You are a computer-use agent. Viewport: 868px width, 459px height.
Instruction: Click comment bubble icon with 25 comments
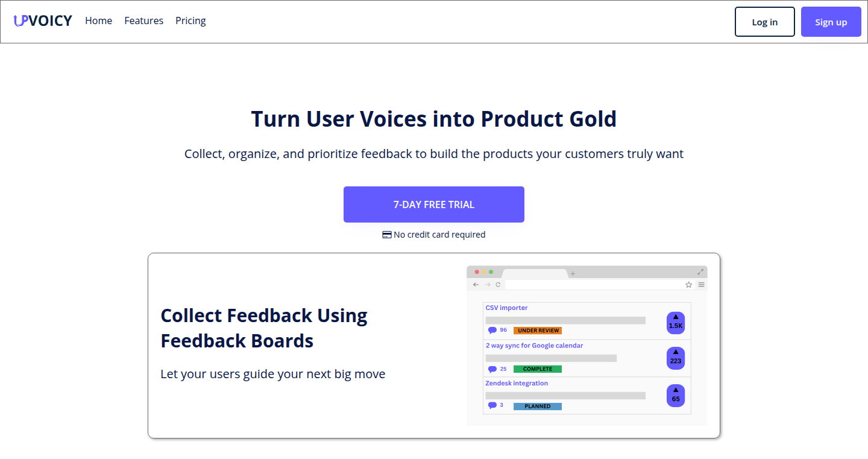tap(492, 369)
